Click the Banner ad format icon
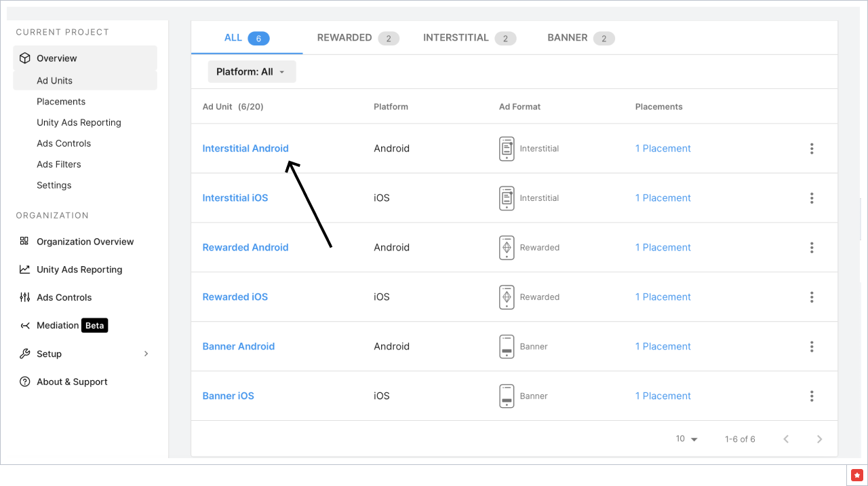This screenshot has height=486, width=868. [x=507, y=346]
